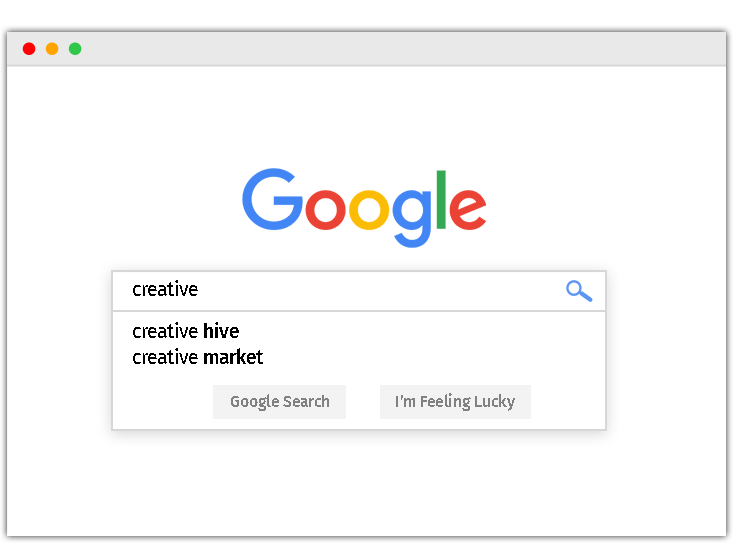Click blank space between the two buttons
The width and height of the screenshot is (748, 544).
[363, 402]
